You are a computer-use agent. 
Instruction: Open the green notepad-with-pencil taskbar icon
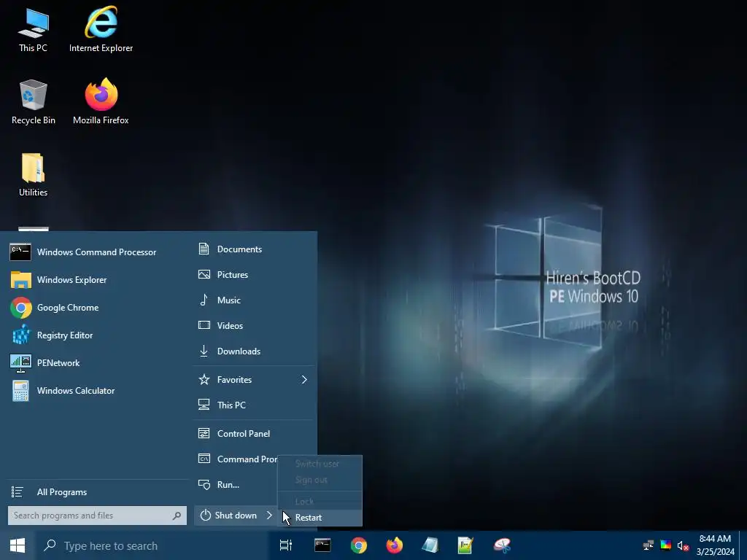465,545
